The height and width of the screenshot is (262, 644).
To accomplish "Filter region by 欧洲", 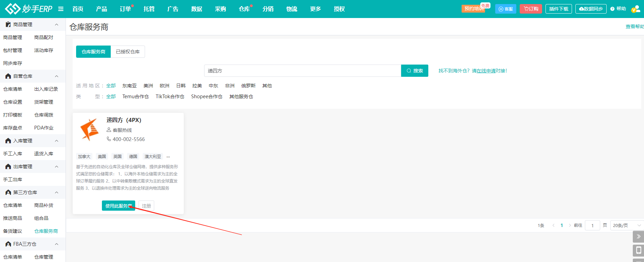I will (x=164, y=86).
